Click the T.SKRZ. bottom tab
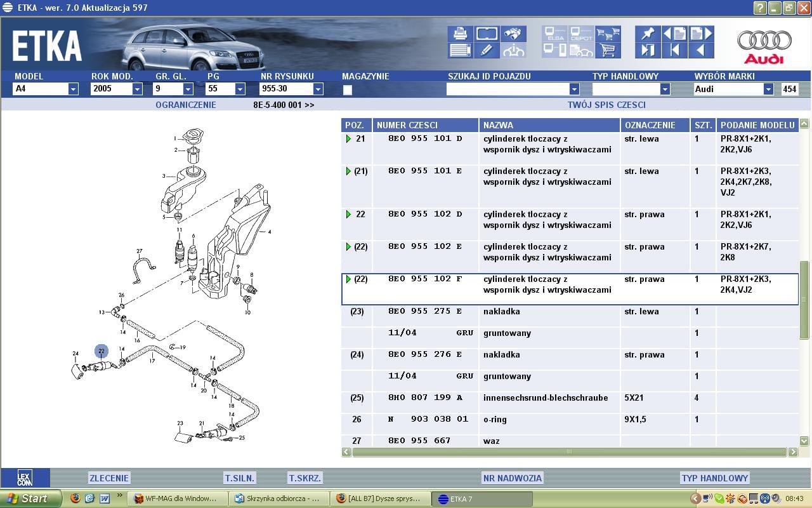Screen dimensions: 812x508 [305, 478]
